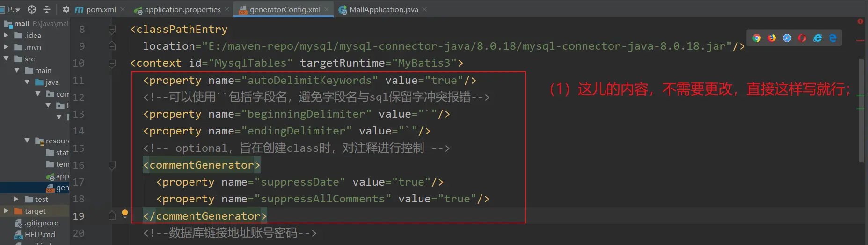Close the application.properties tab
868x245 pixels.
[227, 9]
